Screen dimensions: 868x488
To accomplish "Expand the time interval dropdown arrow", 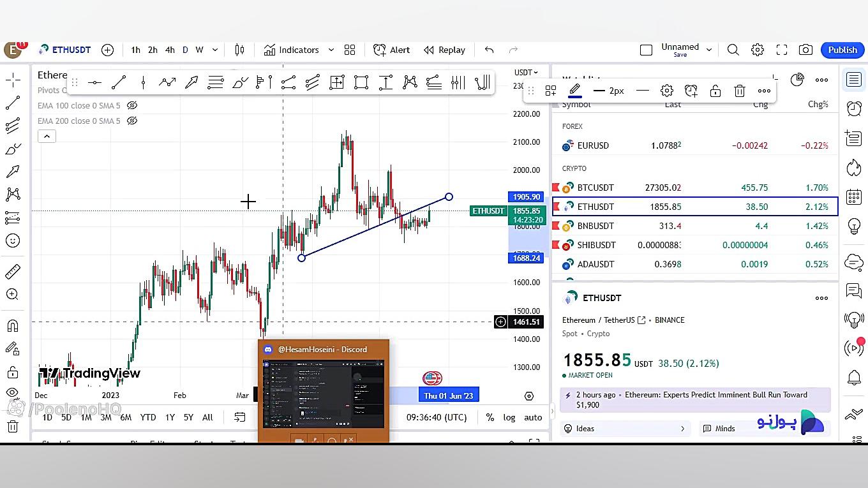I will point(215,50).
